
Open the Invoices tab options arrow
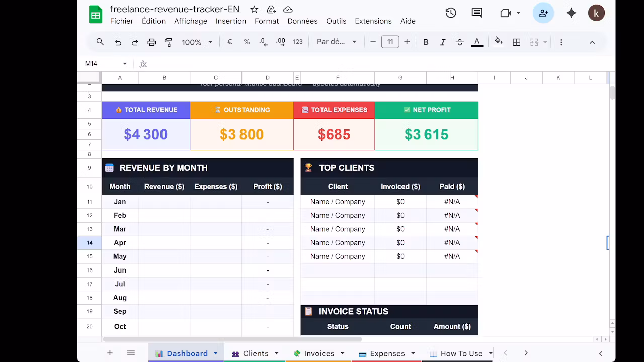[x=343, y=354]
